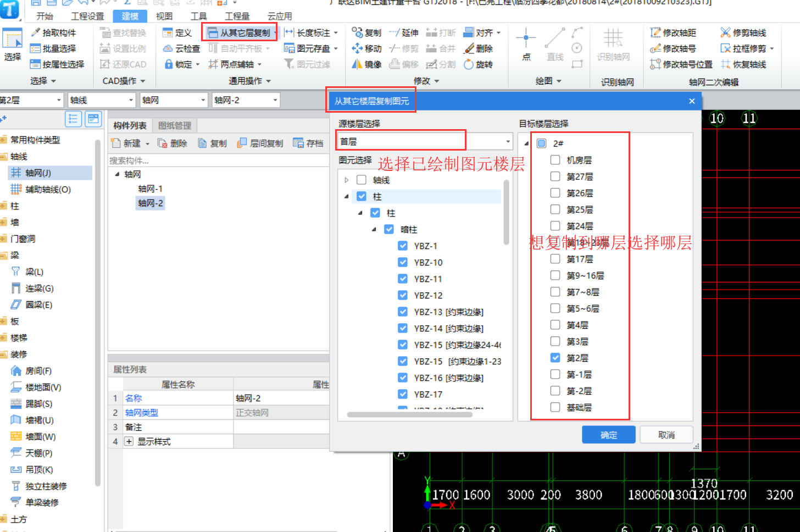
Task: Uncheck the 暗柱 checkbox
Action: point(389,229)
